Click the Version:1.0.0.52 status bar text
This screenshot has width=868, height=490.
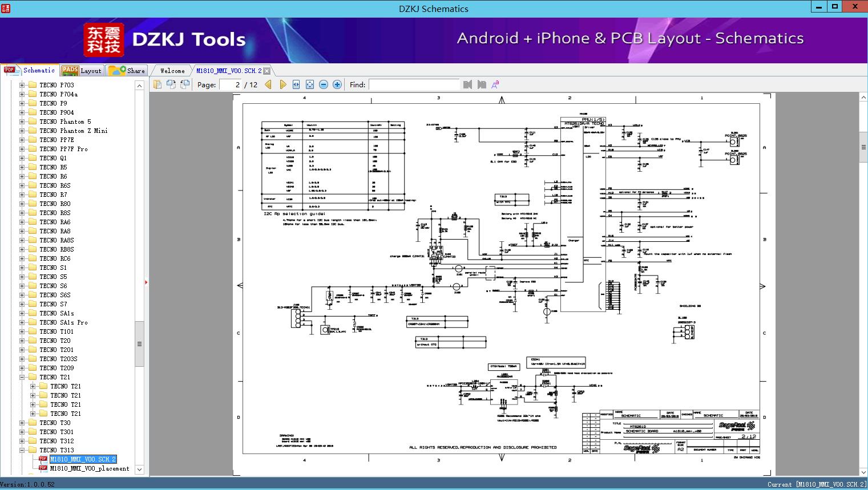(27, 484)
